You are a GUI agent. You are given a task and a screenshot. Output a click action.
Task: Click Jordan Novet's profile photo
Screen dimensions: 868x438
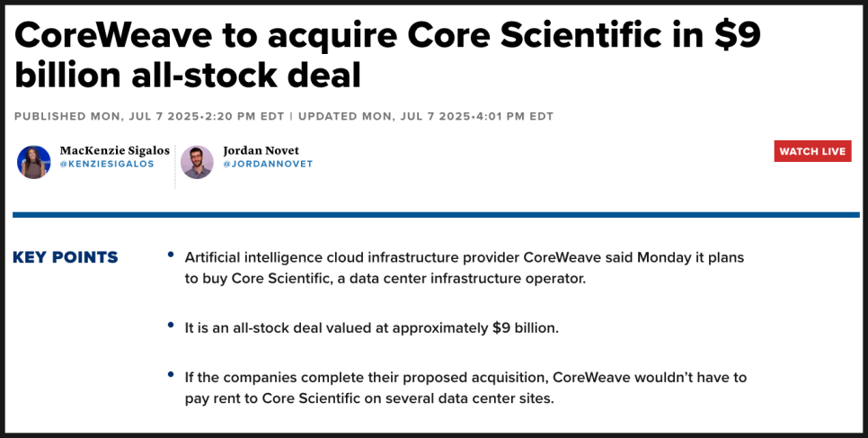tap(197, 162)
